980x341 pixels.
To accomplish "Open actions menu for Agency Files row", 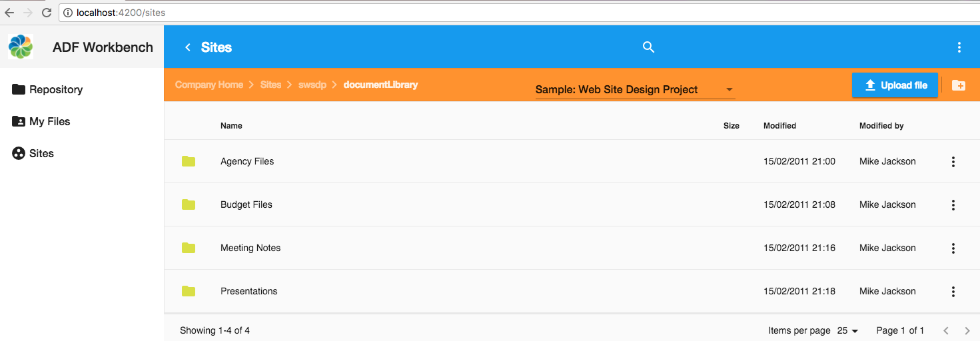I will (953, 162).
